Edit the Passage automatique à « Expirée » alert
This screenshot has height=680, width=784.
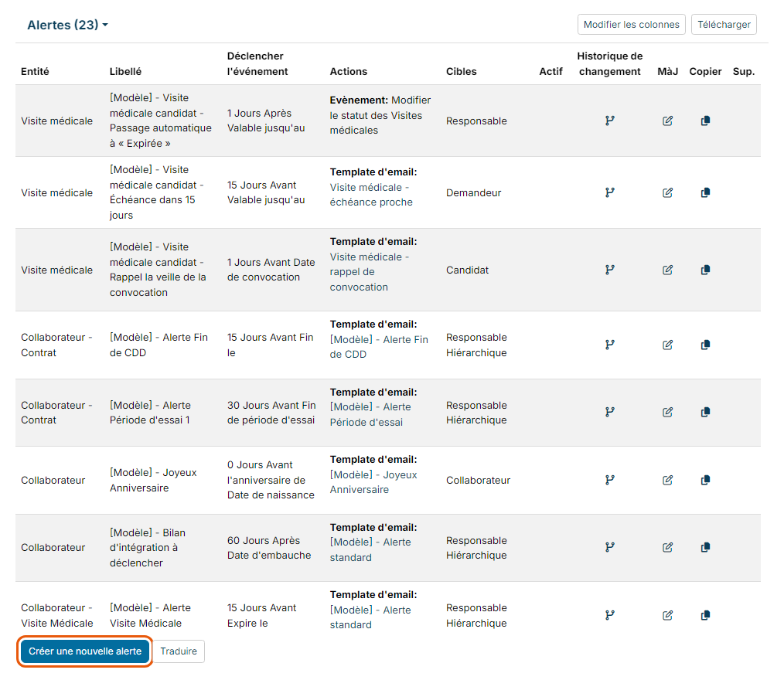point(667,121)
